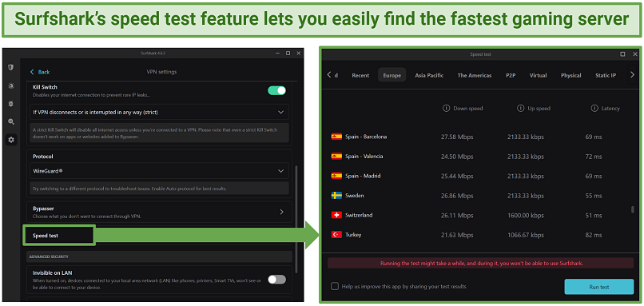Open the Bypasser settings row
The width and height of the screenshot is (644, 306).
tap(159, 212)
